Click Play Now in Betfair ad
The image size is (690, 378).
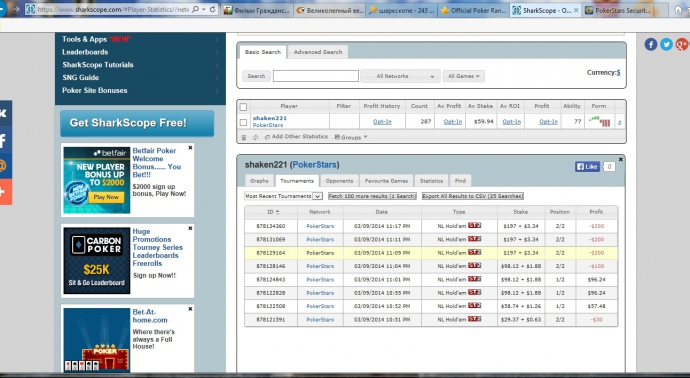[x=106, y=197]
